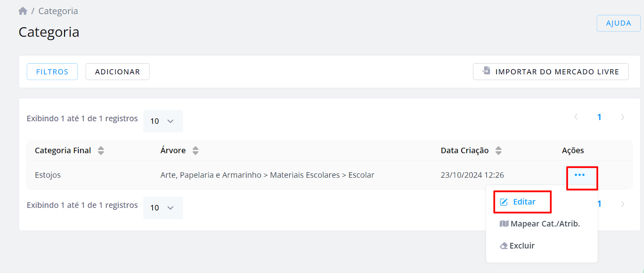Go to the previous page arrow at the top
The height and width of the screenshot is (273, 644).
click(x=576, y=117)
